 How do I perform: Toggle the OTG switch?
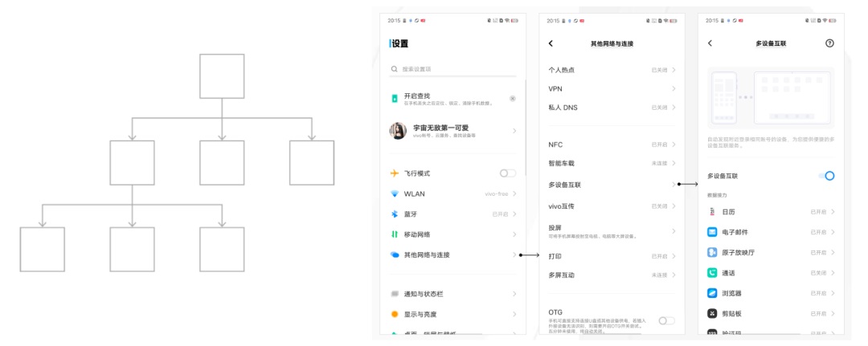pos(666,320)
